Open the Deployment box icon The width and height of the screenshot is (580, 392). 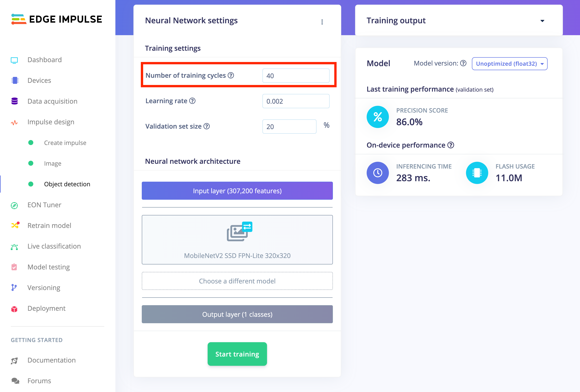14,309
